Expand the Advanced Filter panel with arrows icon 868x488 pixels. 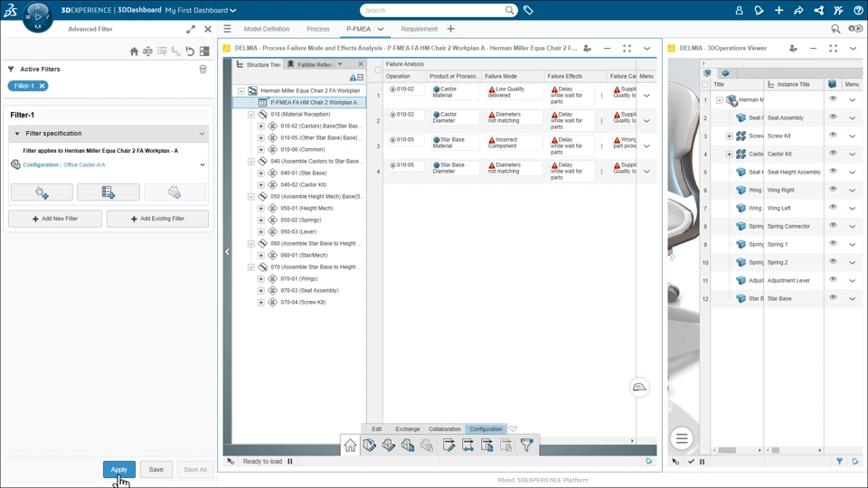[x=191, y=29]
